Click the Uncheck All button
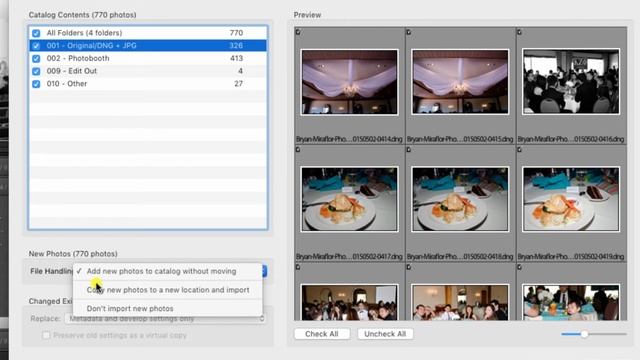 385,334
